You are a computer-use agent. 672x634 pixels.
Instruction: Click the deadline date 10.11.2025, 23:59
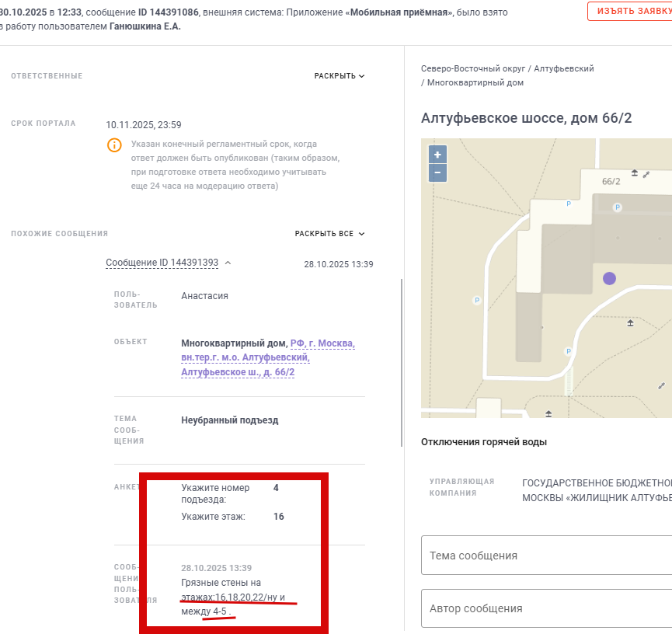coord(144,125)
